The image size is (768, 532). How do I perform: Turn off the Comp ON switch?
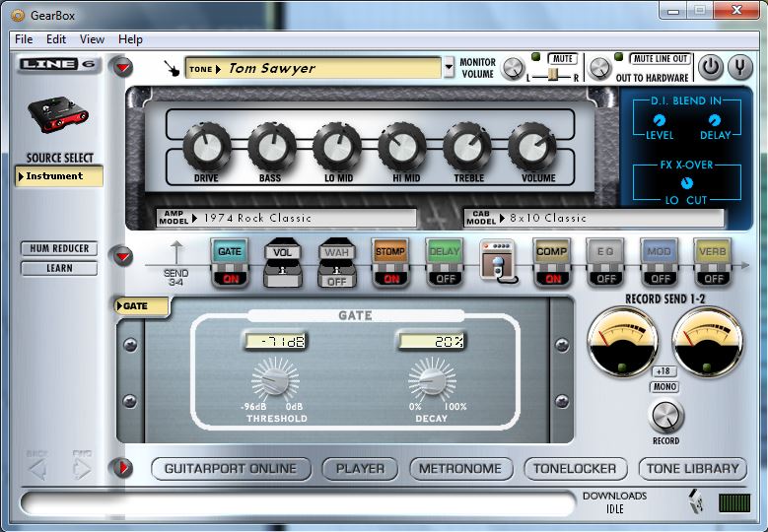click(553, 279)
